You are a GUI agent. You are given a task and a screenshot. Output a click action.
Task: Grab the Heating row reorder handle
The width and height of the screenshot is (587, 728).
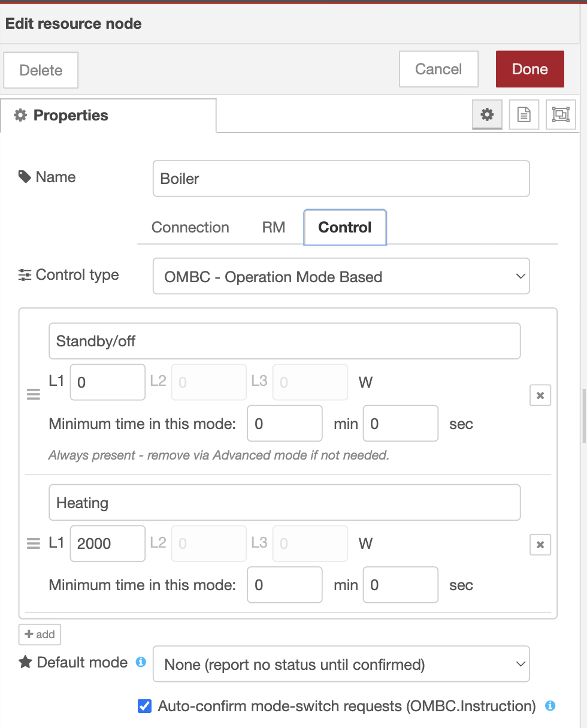point(34,544)
